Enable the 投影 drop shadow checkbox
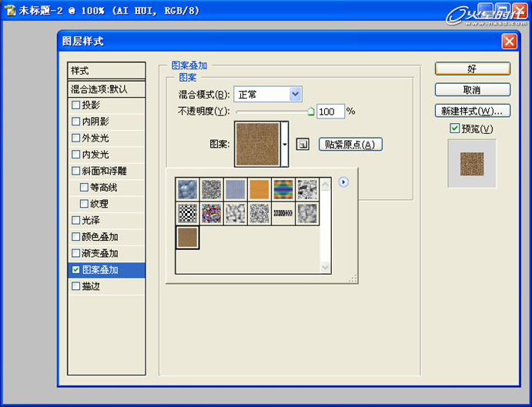532x407 pixels. 75,105
